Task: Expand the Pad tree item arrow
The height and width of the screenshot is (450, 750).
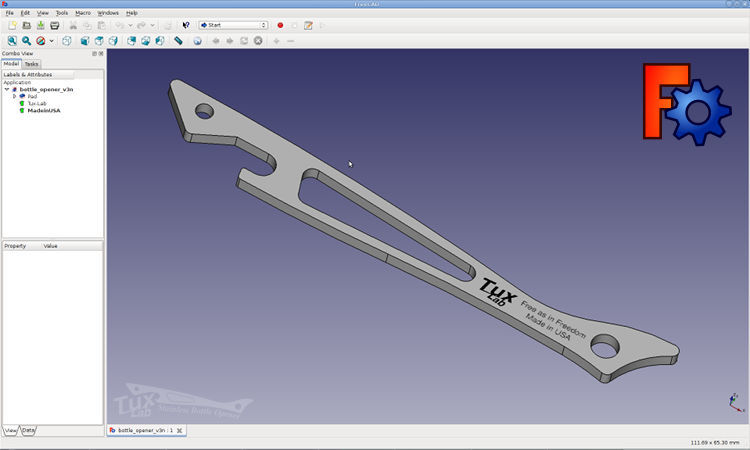Action: (14, 97)
